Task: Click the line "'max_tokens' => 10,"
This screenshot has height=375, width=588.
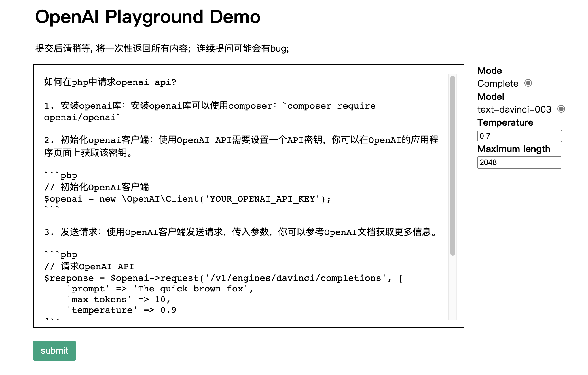Action: point(119,300)
